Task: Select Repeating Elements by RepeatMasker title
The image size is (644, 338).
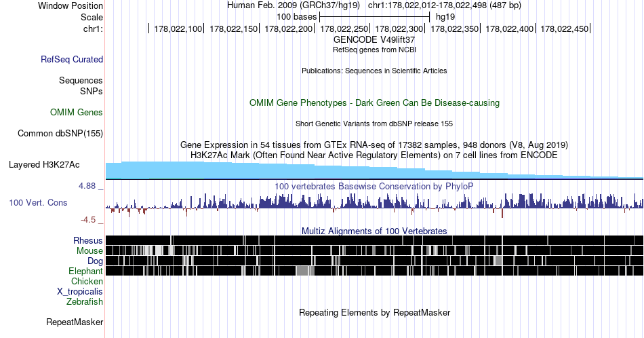Action: pos(374,312)
